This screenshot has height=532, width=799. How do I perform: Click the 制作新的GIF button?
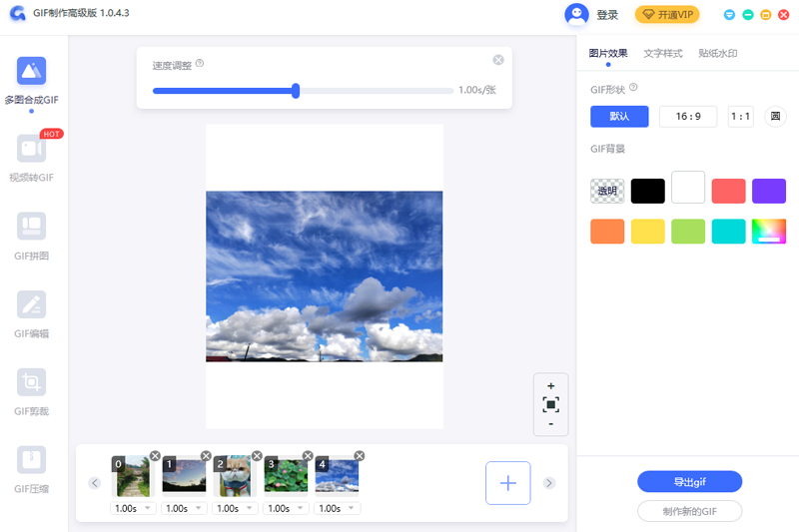689,512
